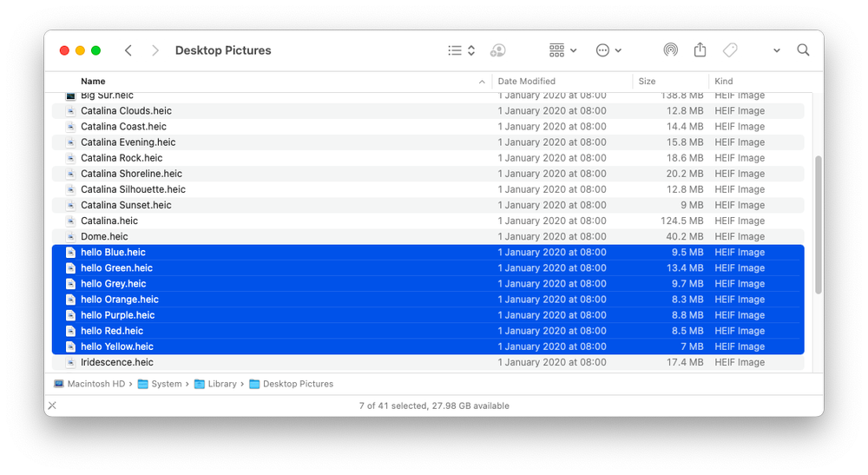Click the hello Red.heic file icon

70,331
